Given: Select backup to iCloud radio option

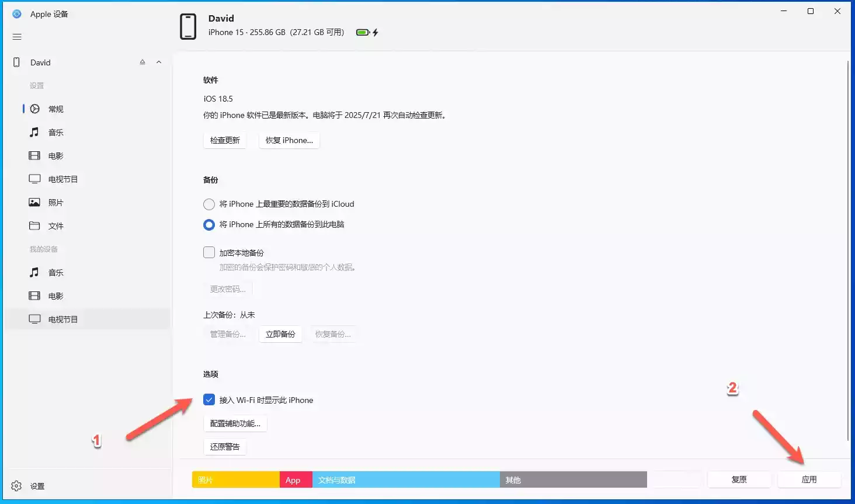Looking at the screenshot, I should 209,204.
